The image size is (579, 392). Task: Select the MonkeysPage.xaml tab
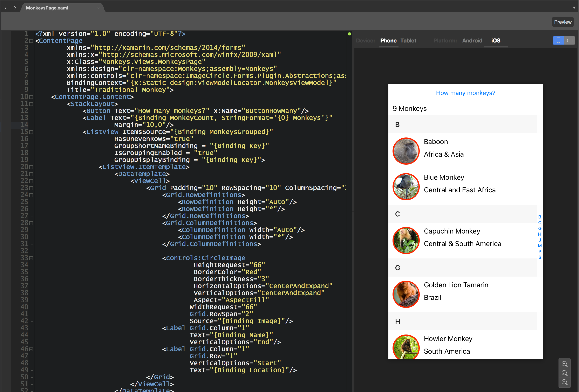[47, 8]
